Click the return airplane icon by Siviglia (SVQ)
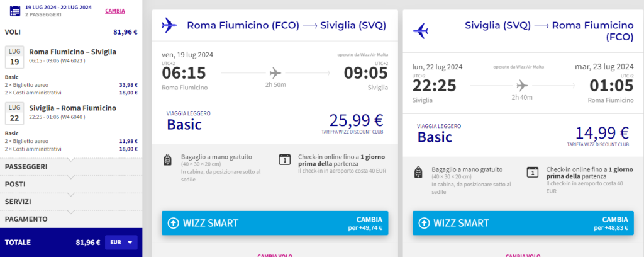 420,31
